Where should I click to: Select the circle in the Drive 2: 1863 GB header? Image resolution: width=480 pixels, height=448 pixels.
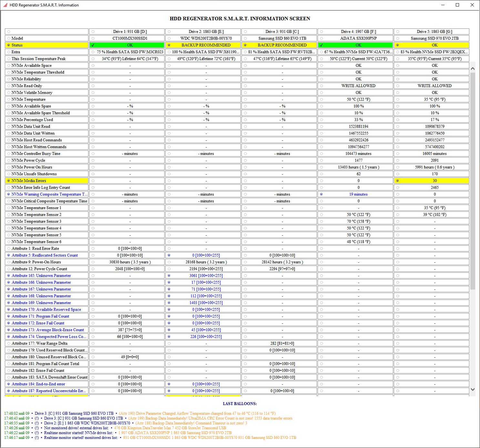click(x=169, y=32)
